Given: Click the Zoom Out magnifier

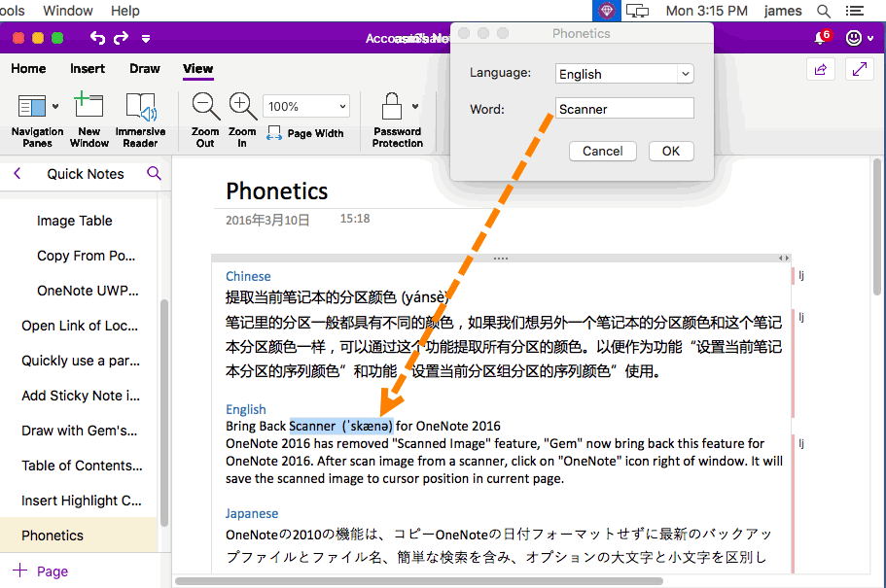Looking at the screenshot, I should [205, 106].
